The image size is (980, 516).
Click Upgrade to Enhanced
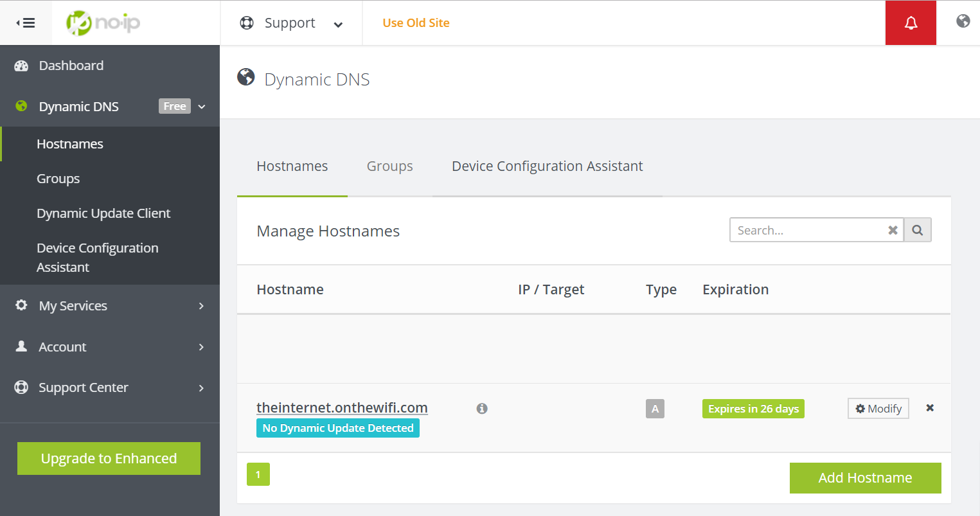coord(108,458)
